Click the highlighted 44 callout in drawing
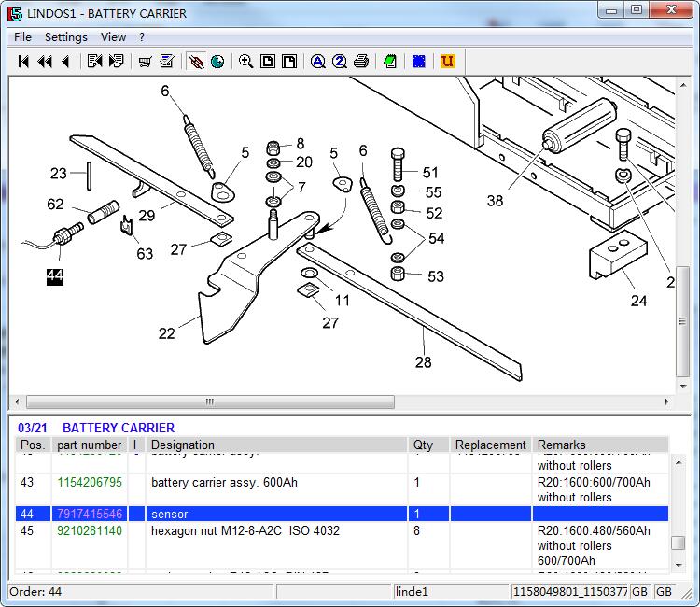 tap(55, 276)
